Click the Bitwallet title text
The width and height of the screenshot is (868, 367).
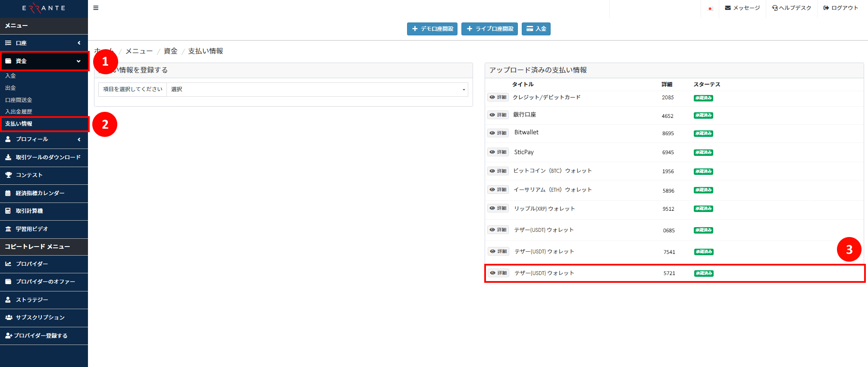[526, 132]
